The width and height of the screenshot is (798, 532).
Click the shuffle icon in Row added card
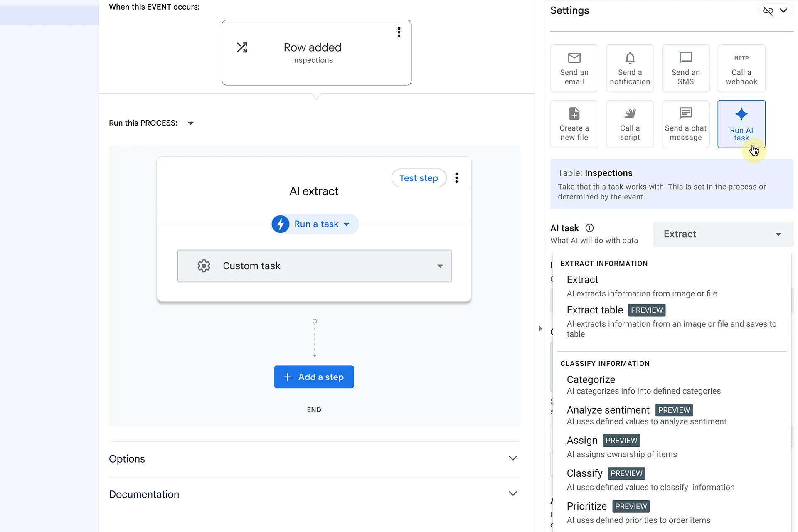242,47
